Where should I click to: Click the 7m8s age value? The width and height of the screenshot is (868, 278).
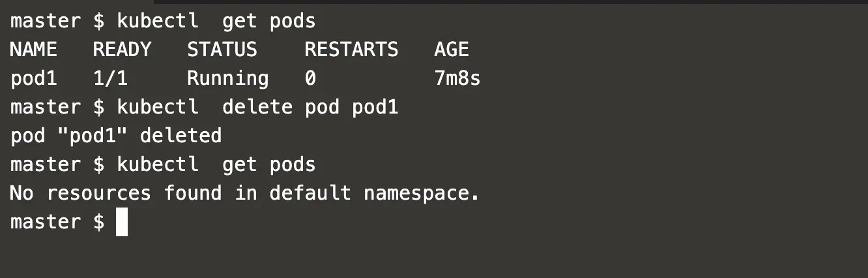457,78
